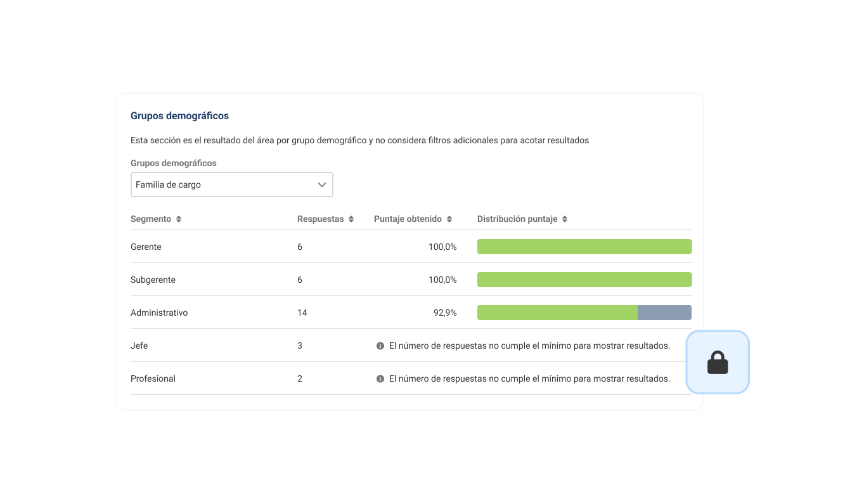Sort by Distribución puntaje arrows
Screen dimensions: 864x504
tap(565, 219)
